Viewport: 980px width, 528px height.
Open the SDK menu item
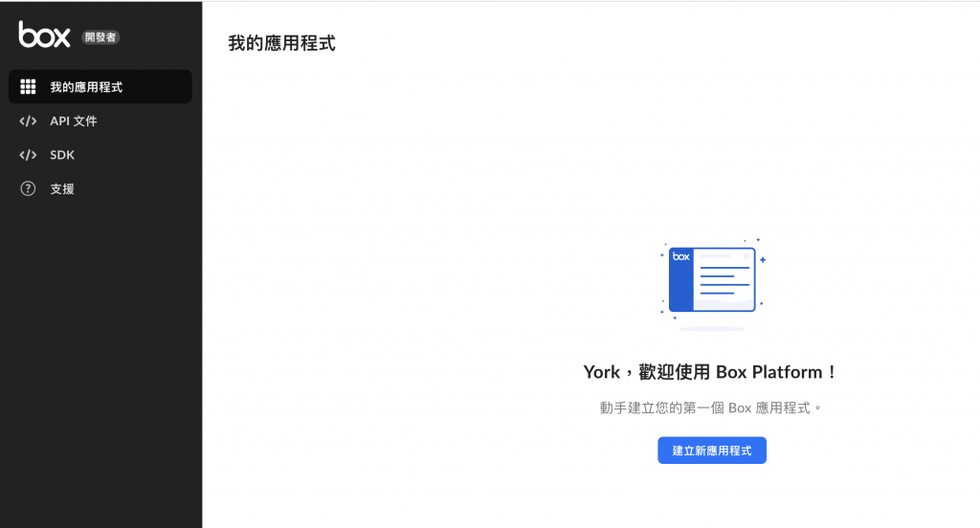pyautogui.click(x=62, y=155)
